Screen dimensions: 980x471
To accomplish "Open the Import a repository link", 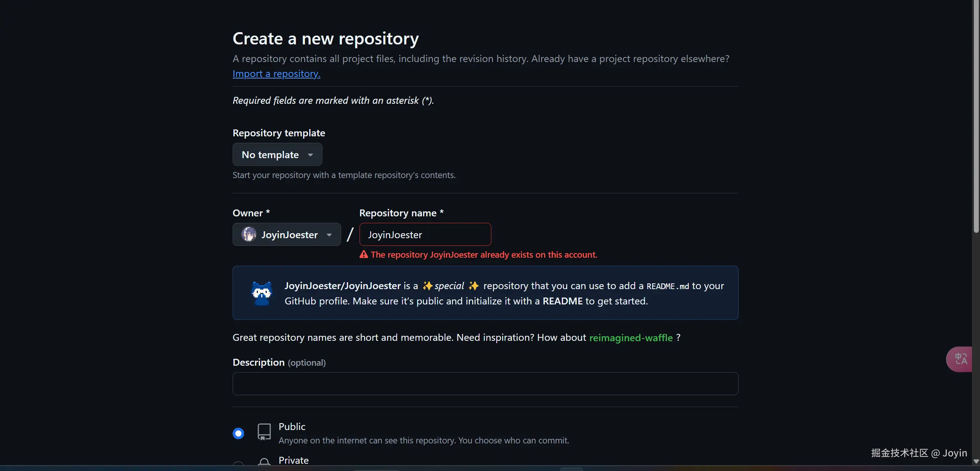I will point(276,74).
